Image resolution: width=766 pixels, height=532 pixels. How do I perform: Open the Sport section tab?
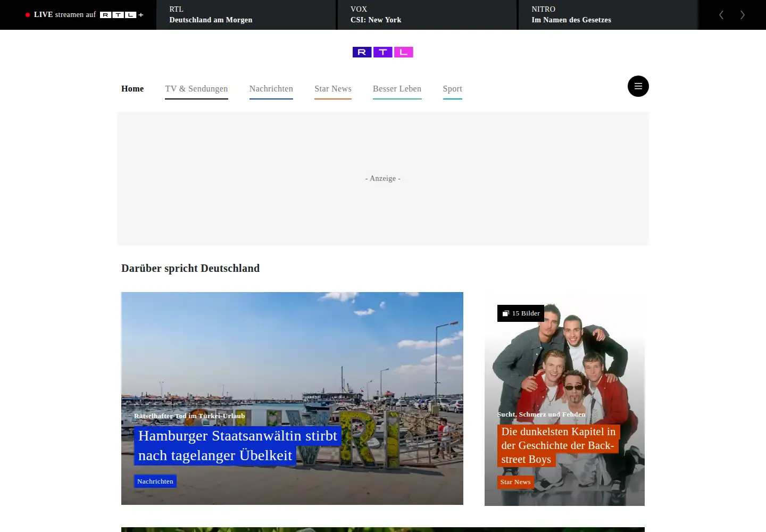coord(453,89)
